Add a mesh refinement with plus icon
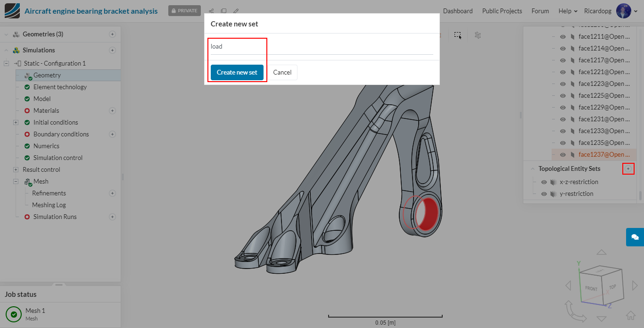This screenshot has height=328, width=644. pos(112,193)
